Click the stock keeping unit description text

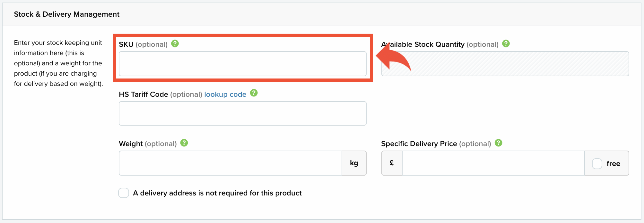pos(58,63)
